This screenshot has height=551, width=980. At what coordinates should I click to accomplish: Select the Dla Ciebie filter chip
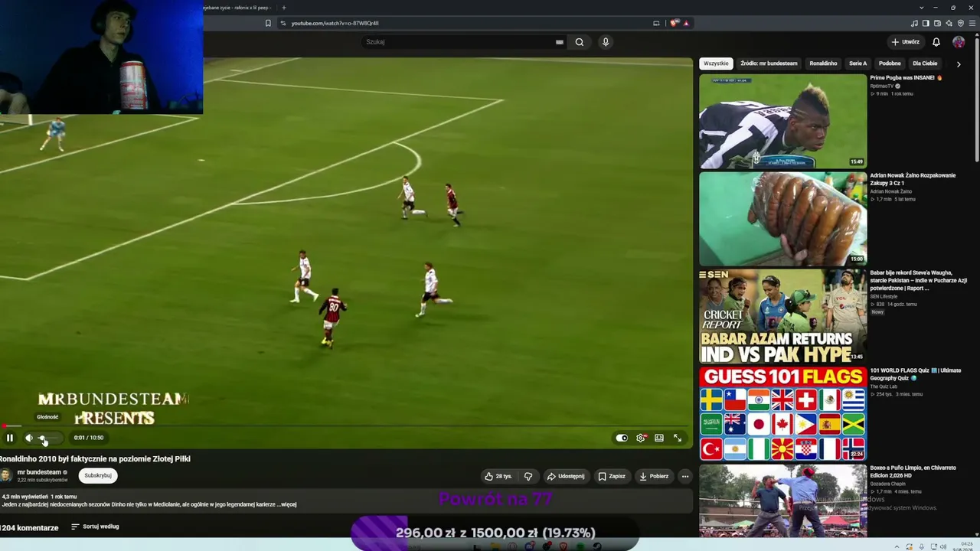pyautogui.click(x=925, y=64)
